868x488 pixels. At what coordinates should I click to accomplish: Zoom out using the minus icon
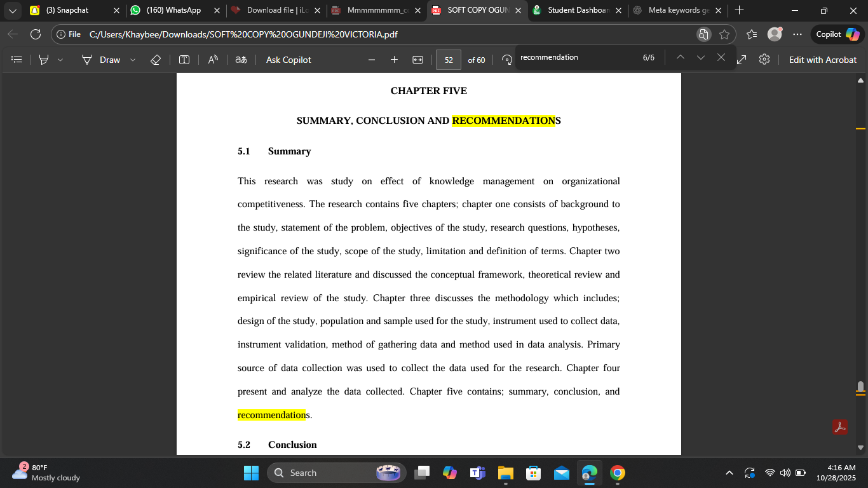point(372,60)
